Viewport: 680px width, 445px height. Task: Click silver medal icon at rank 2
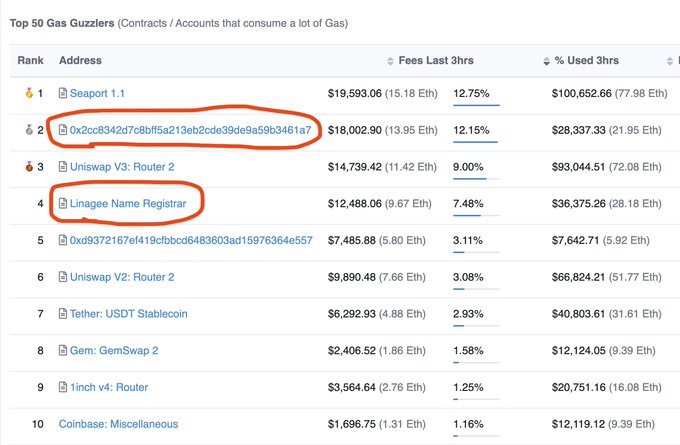tap(29, 130)
